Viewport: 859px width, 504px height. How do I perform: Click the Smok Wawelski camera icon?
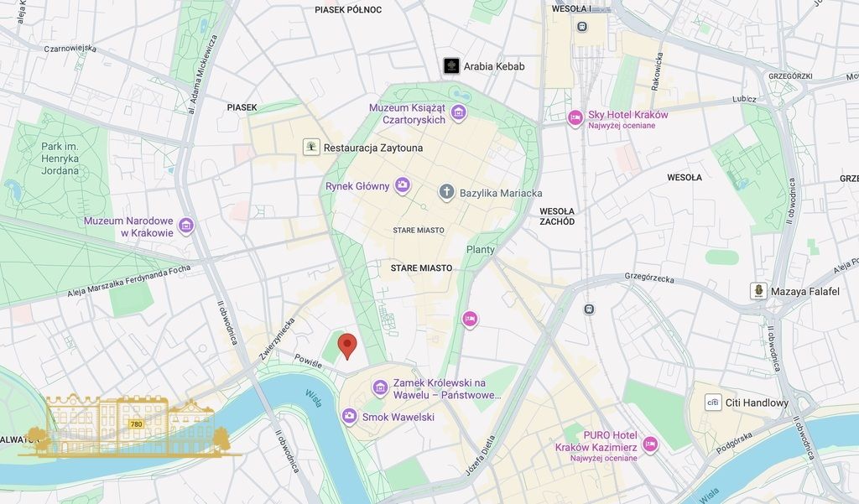point(350,416)
